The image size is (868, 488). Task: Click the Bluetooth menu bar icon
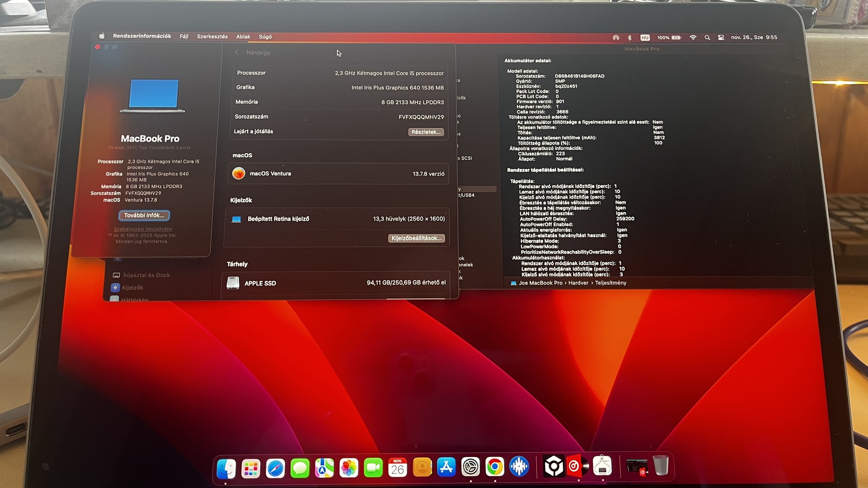[x=629, y=38]
